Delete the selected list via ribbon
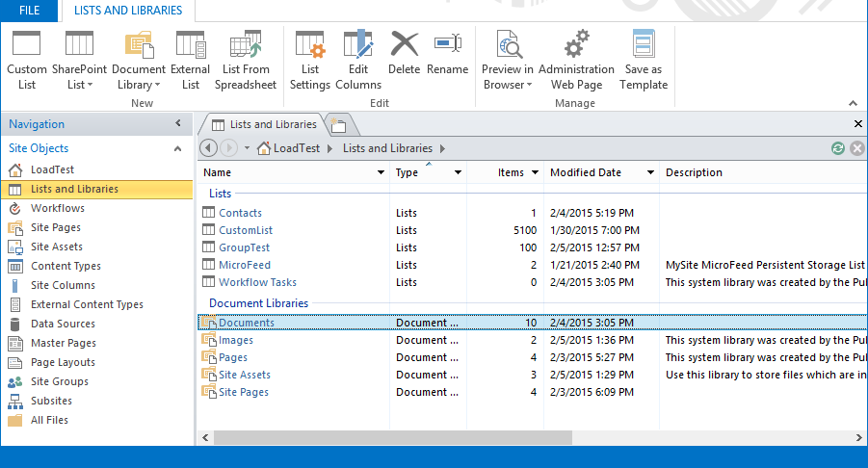This screenshot has height=468, width=868. [x=405, y=45]
